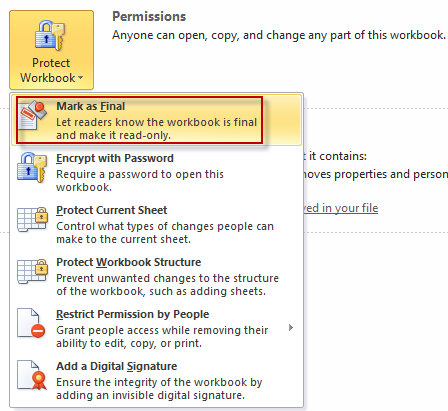Open Restrict Permission by People
Screen dimensions: 448x411
click(x=132, y=314)
